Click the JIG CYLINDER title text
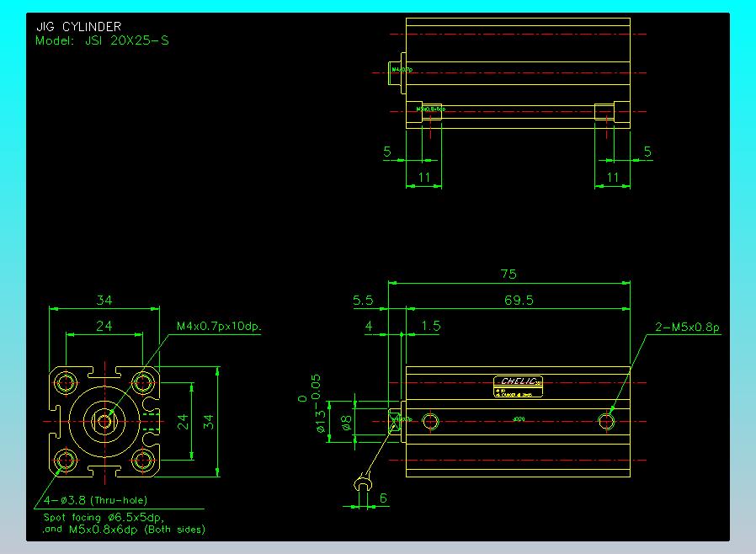Screen dimensions: 756x554 (78, 27)
